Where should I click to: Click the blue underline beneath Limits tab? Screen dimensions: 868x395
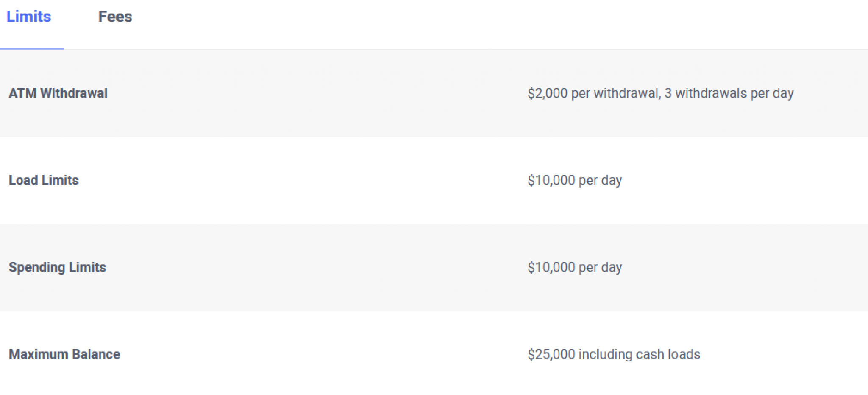(x=32, y=49)
